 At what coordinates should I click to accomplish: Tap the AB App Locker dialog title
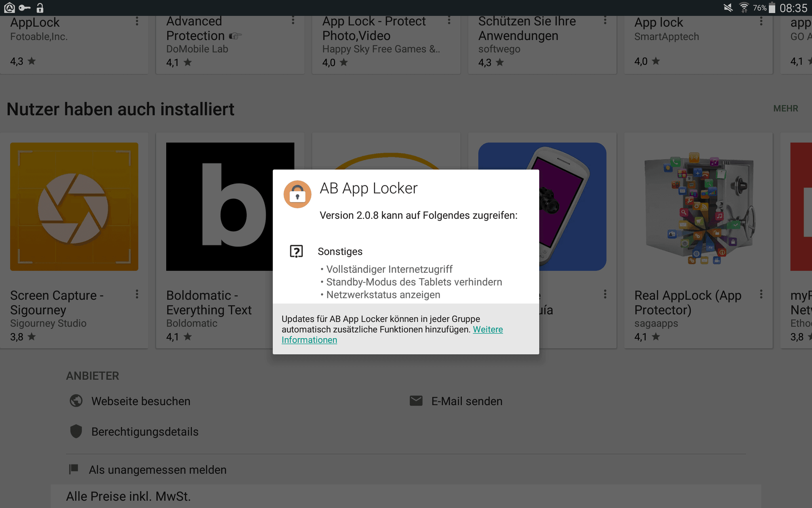368,188
